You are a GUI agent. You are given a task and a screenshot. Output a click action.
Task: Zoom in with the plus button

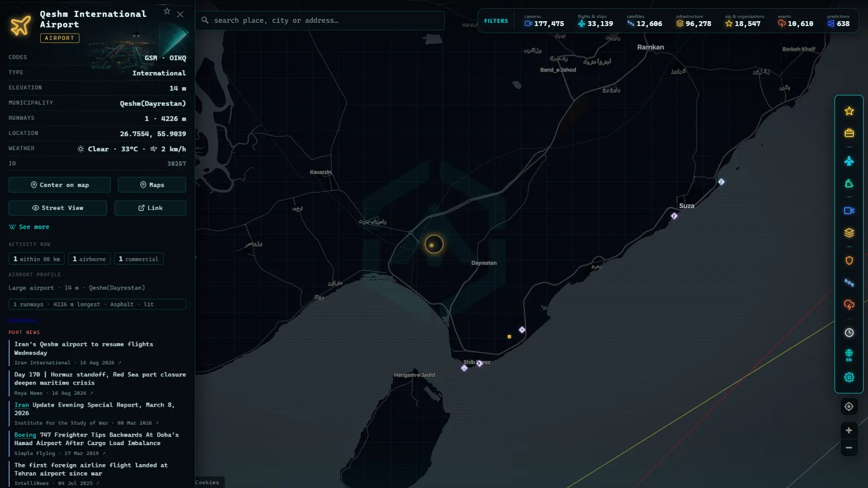click(849, 431)
